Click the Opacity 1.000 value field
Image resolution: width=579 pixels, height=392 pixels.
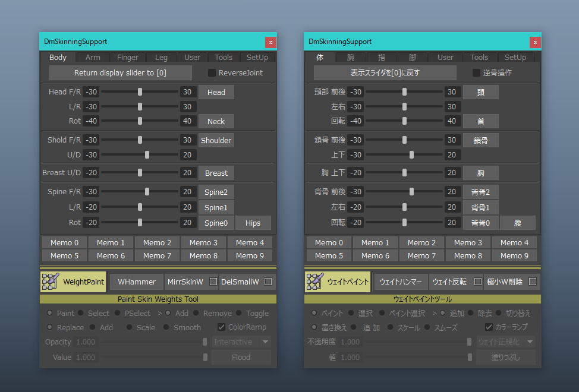pos(86,342)
